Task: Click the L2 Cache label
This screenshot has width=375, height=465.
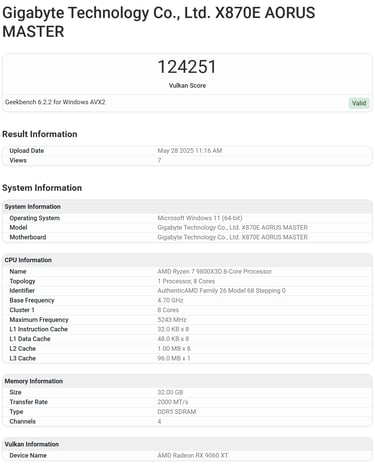Action: click(23, 349)
